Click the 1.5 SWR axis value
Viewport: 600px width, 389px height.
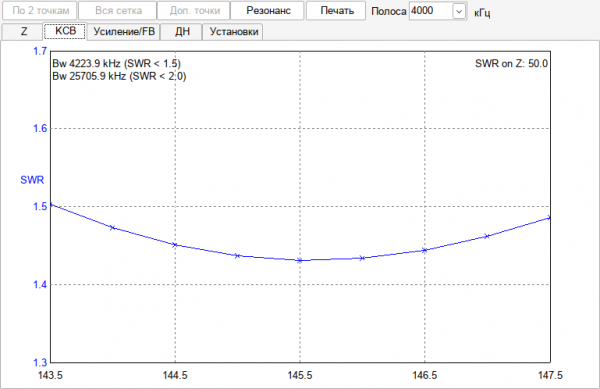click(40, 207)
